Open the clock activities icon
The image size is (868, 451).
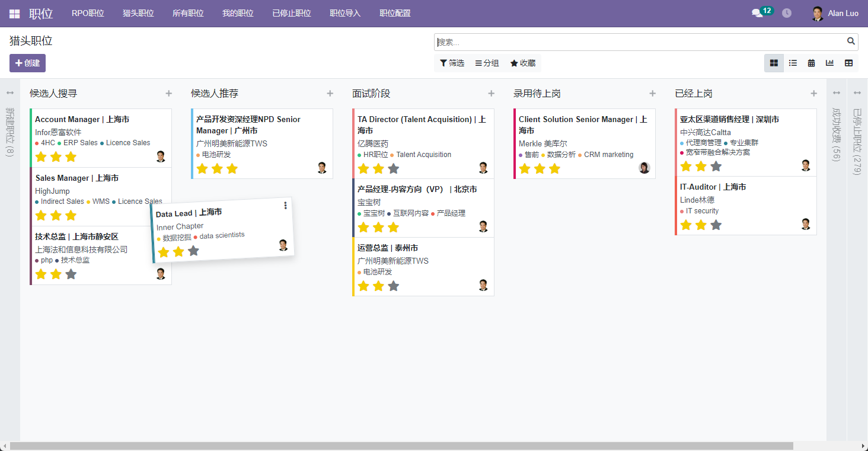787,13
